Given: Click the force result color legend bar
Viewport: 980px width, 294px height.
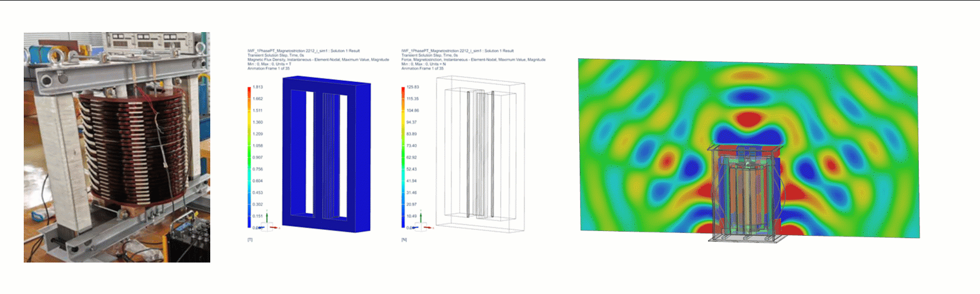Looking at the screenshot, I should 403,157.
